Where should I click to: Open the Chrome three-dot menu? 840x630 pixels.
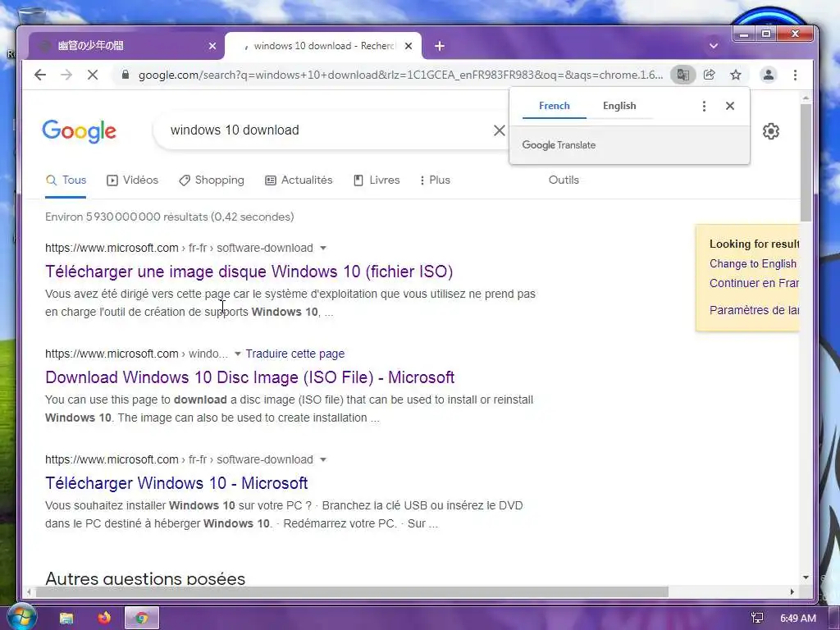795,75
